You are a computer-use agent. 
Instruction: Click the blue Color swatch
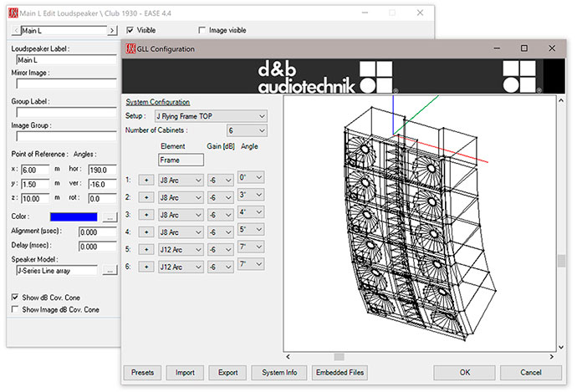pyautogui.click(x=74, y=216)
